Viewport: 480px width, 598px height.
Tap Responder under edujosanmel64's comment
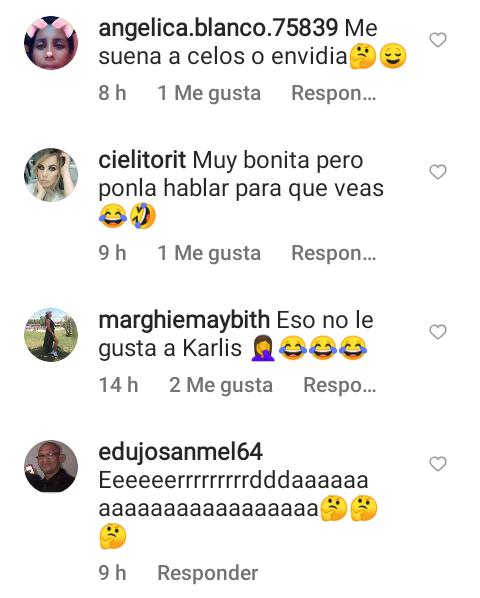[x=208, y=573]
